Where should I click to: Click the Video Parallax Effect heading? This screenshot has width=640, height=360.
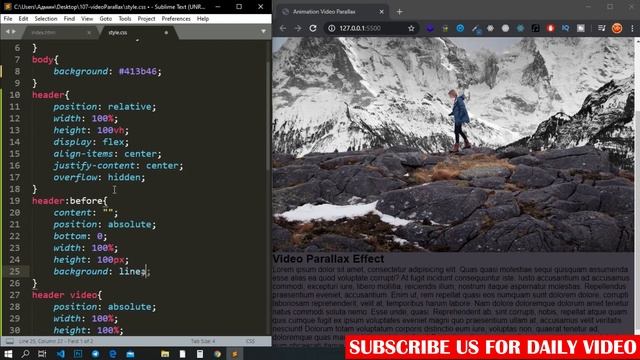[328, 259]
